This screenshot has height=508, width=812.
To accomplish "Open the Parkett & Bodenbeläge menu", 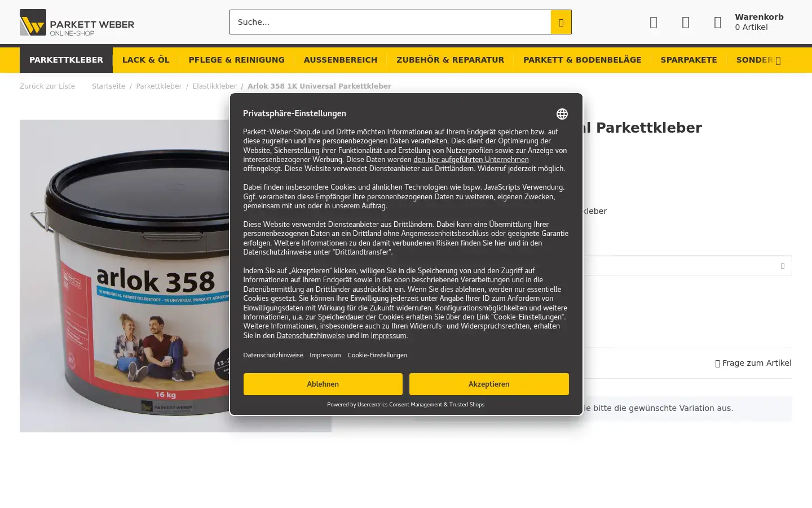I will 582,60.
